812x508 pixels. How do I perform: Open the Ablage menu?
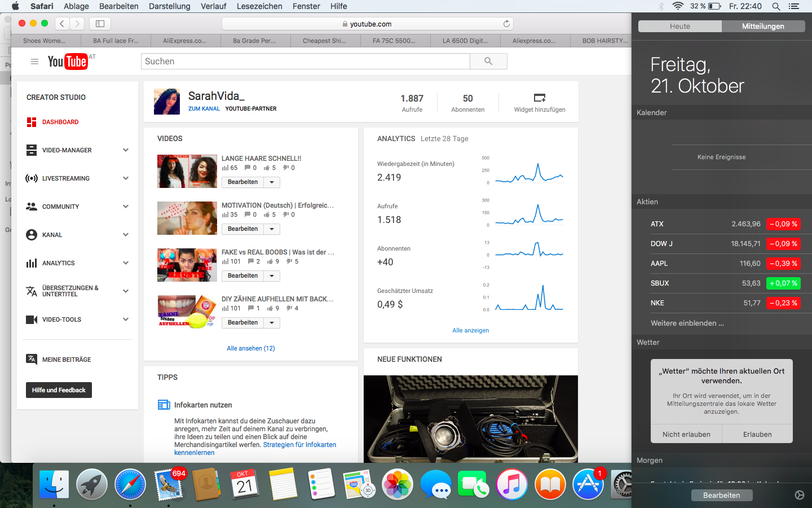coord(76,6)
